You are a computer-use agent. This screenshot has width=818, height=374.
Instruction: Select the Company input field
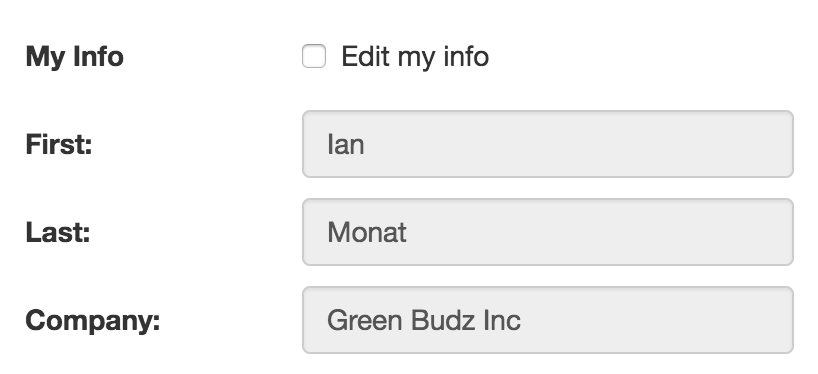tap(548, 320)
